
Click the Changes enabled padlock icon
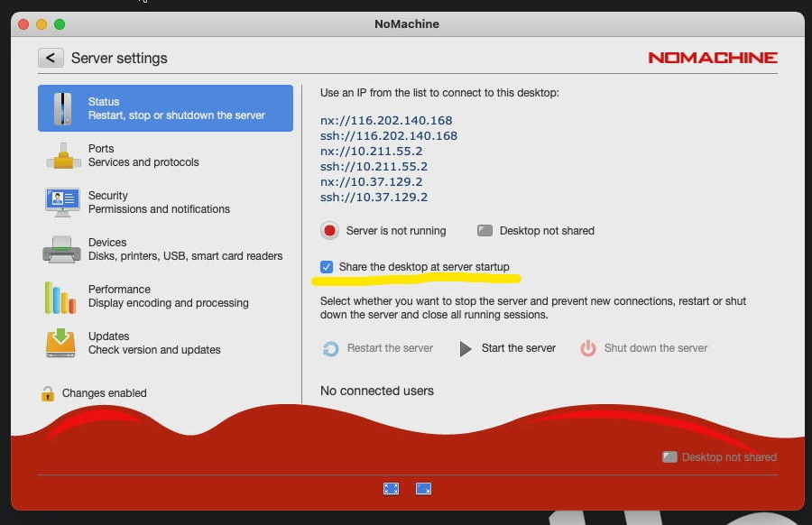[48, 393]
